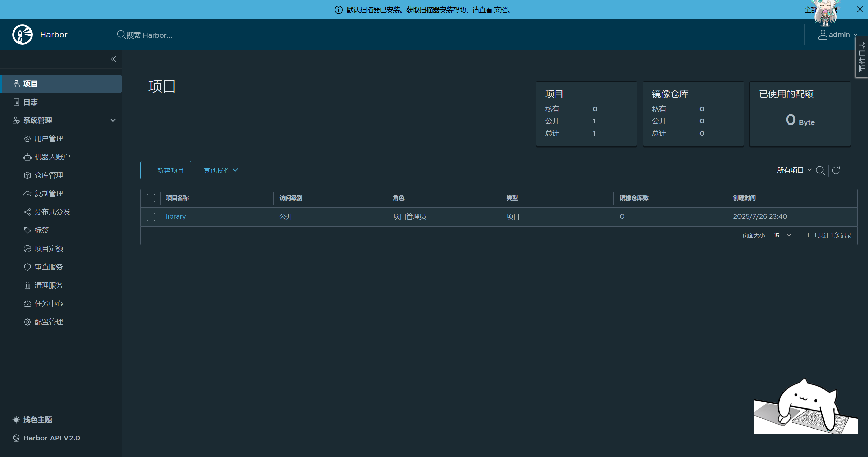Sort by 创建时间 column header
Viewport: 868px width, 457px height.
coord(744,198)
